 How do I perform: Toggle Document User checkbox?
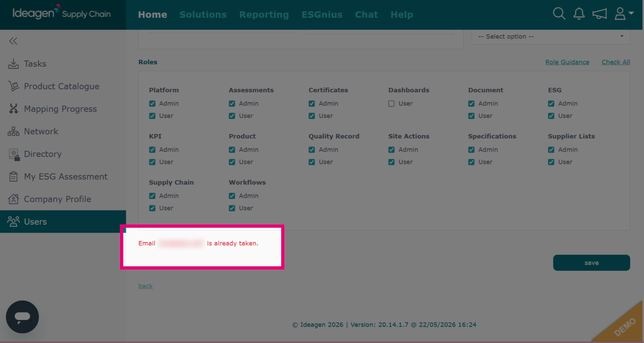471,116
